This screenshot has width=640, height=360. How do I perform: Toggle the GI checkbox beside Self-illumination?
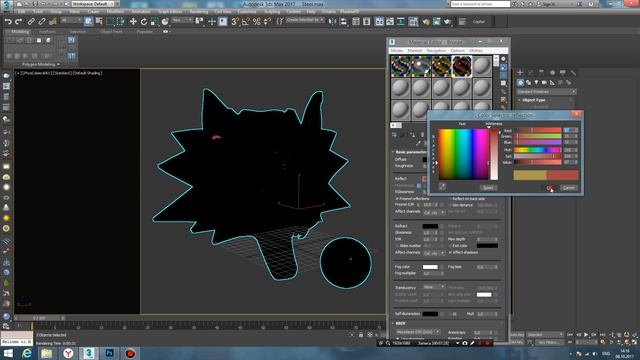[x=450, y=314]
